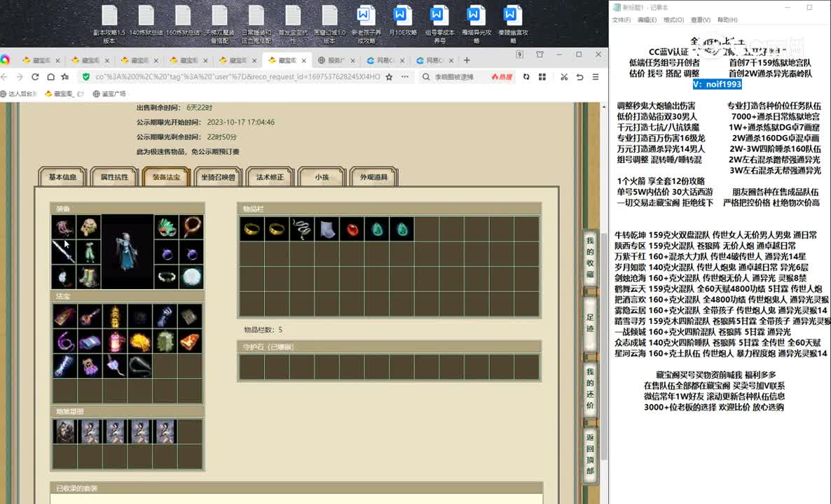Open the Notepad 格式(O) menu
Screen dimensions: 831x504
(673, 20)
